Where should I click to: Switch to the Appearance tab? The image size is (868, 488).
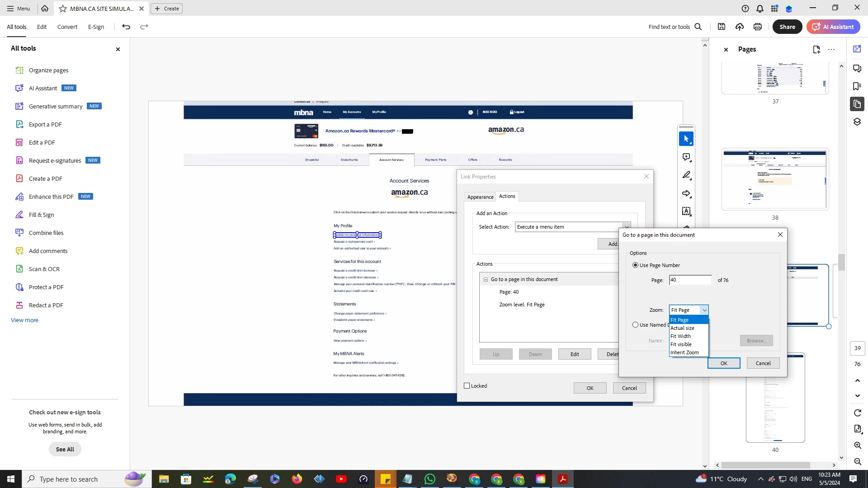pyautogui.click(x=480, y=197)
